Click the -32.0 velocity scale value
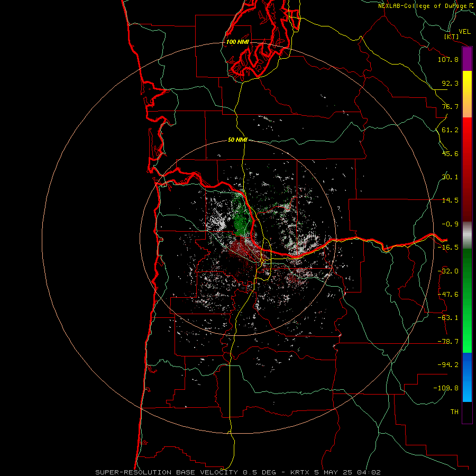 (x=448, y=271)
